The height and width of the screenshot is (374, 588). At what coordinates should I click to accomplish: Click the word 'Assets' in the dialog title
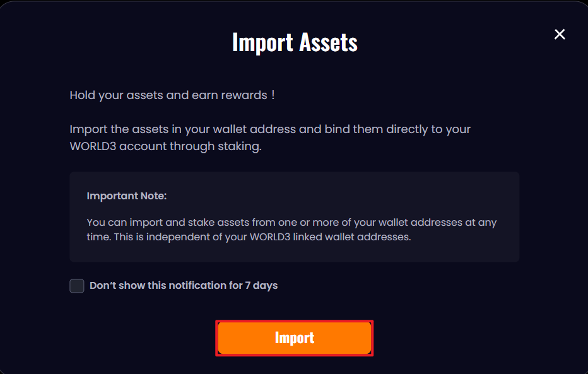[327, 42]
